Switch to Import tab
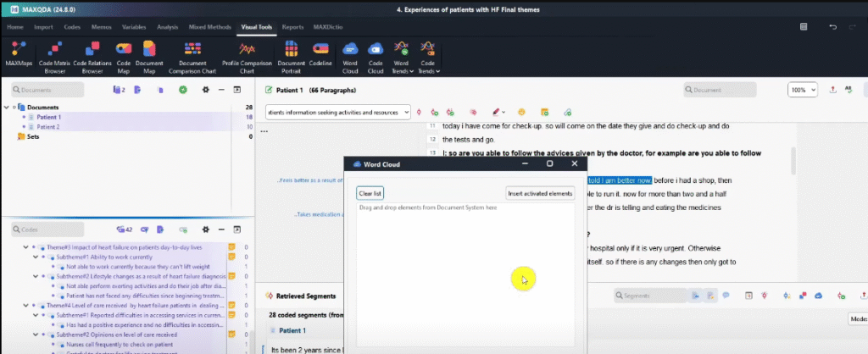 (43, 26)
